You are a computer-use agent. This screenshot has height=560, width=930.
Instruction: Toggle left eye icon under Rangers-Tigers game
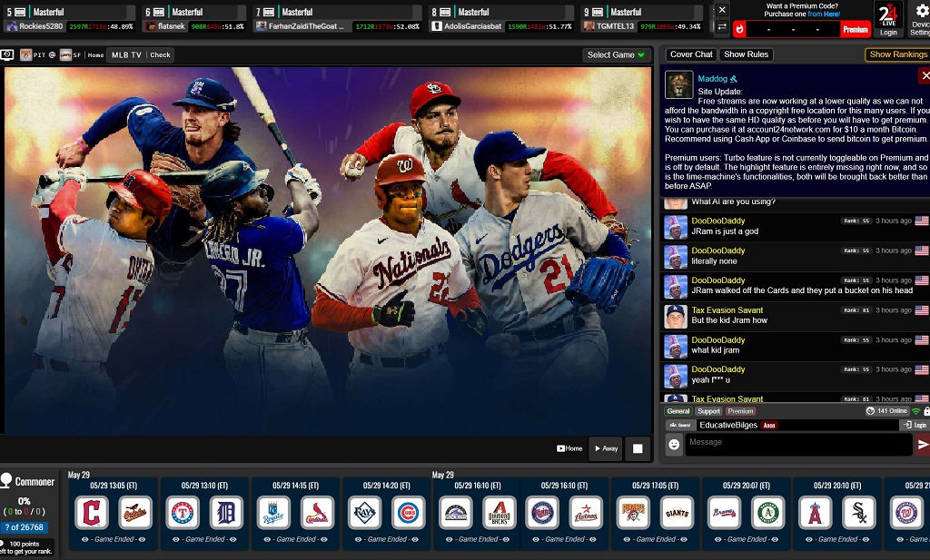(176, 540)
